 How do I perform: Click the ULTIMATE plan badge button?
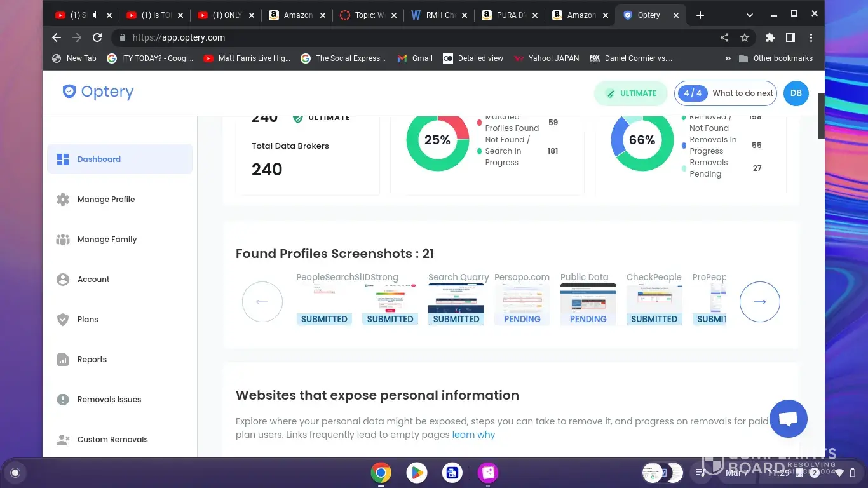point(631,93)
